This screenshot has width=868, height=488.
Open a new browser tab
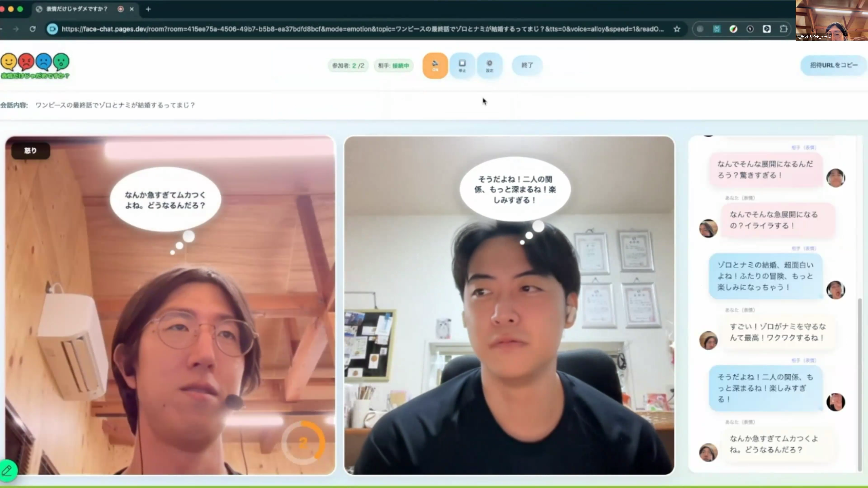[148, 9]
